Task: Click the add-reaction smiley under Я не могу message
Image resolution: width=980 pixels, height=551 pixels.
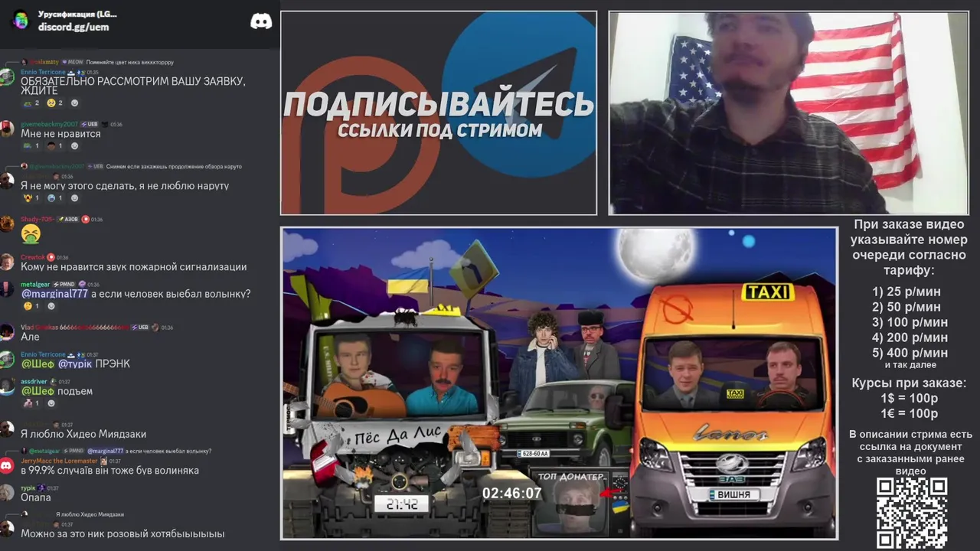Action: point(74,198)
